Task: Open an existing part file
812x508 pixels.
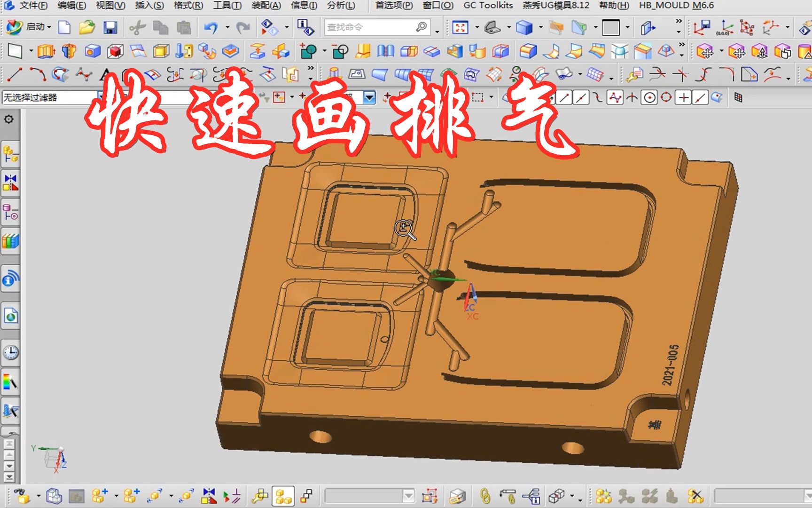Action: (86, 27)
